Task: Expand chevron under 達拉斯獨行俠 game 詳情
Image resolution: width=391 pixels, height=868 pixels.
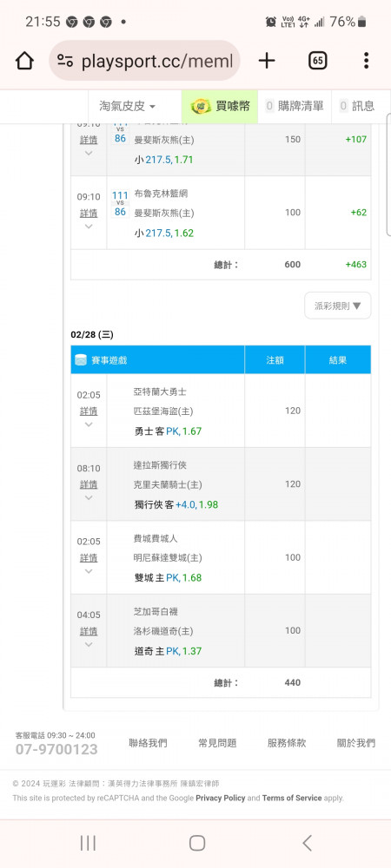Action: (x=89, y=497)
